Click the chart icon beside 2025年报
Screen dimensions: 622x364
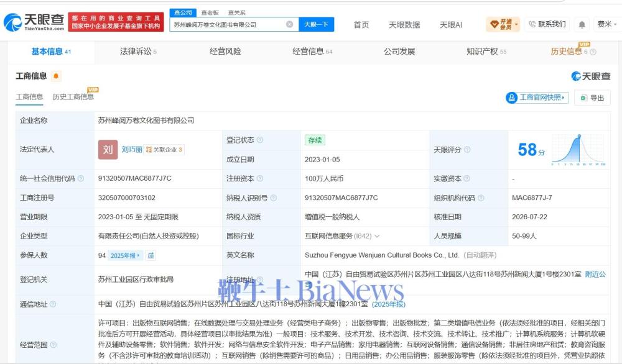[x=151, y=255]
